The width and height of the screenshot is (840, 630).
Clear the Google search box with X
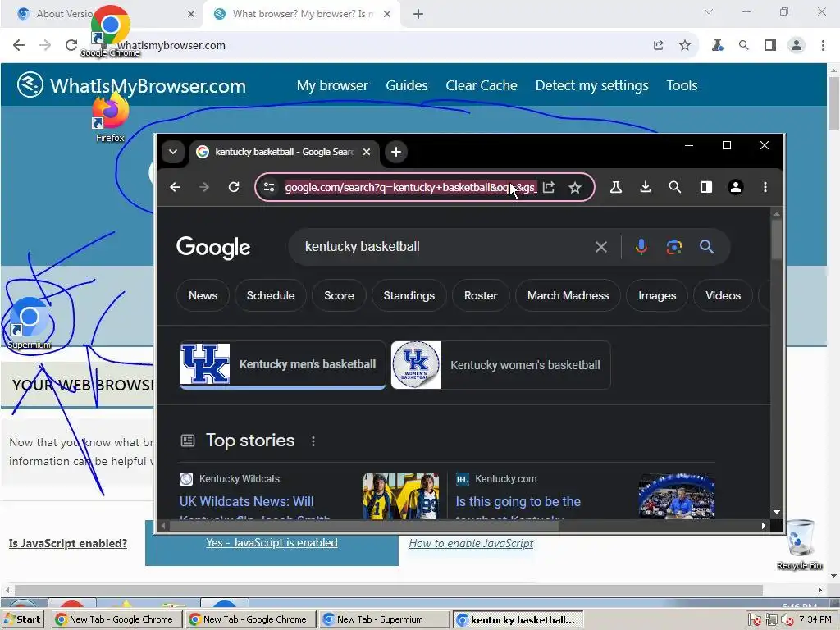point(601,247)
